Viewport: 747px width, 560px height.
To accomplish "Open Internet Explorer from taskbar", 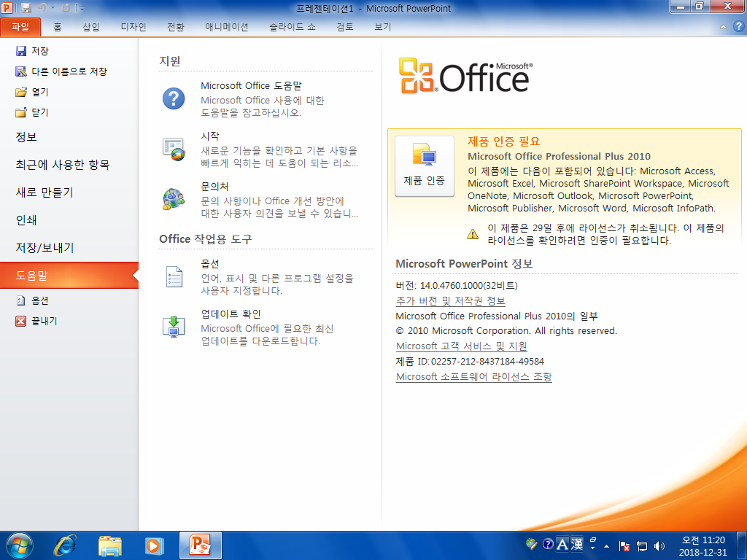I will [x=65, y=545].
